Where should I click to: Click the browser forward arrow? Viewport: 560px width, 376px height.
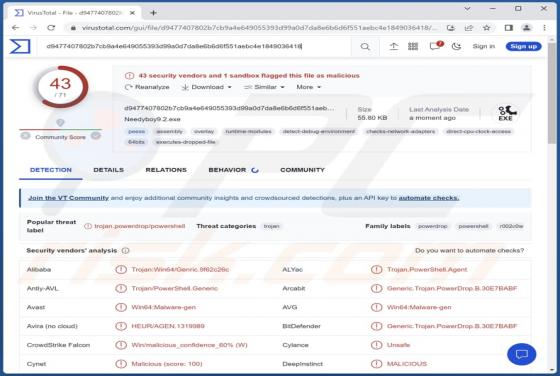pyautogui.click(x=33, y=27)
